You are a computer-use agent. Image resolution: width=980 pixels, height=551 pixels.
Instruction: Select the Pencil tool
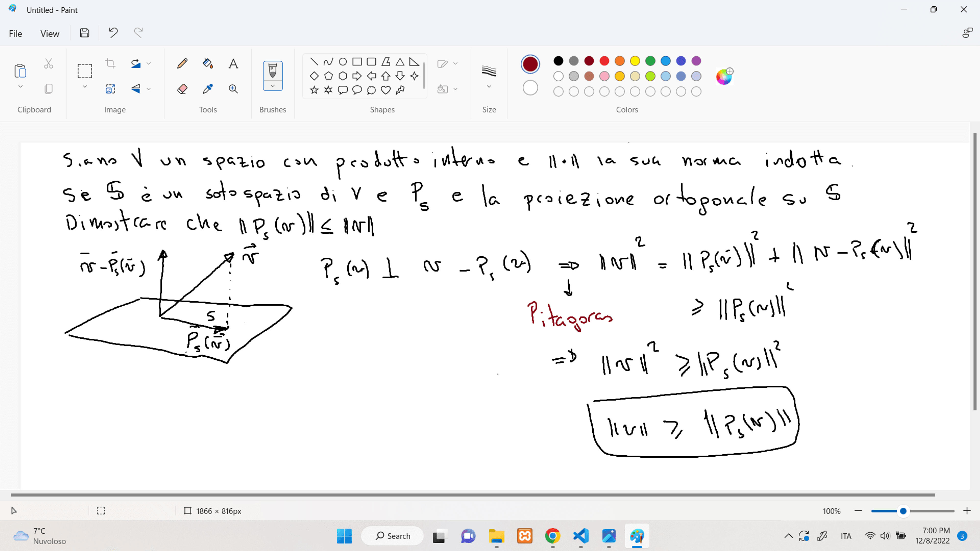[x=182, y=63]
